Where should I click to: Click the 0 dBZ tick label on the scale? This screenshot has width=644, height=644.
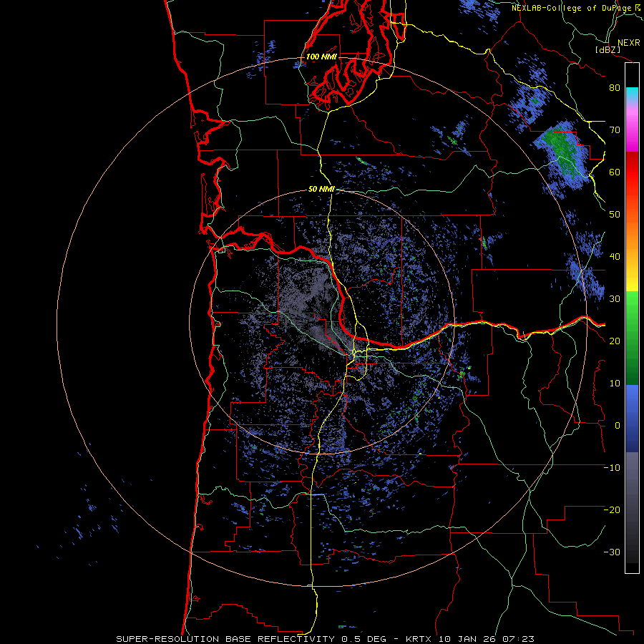tap(618, 426)
